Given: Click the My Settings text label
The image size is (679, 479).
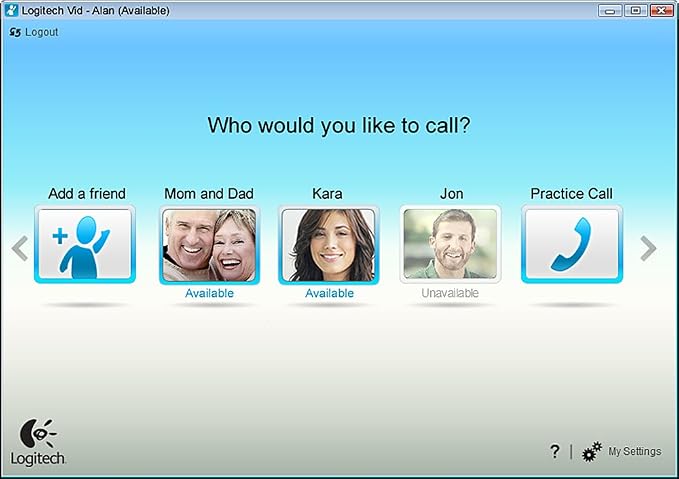Looking at the screenshot, I should [635, 451].
